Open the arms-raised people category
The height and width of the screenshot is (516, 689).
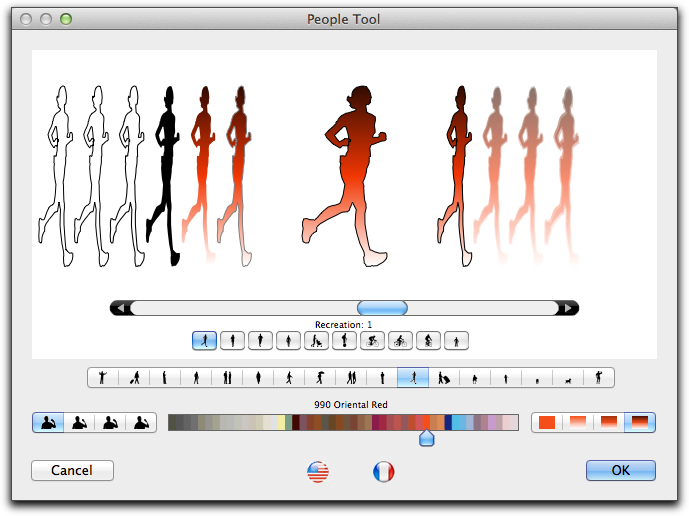coord(103,378)
